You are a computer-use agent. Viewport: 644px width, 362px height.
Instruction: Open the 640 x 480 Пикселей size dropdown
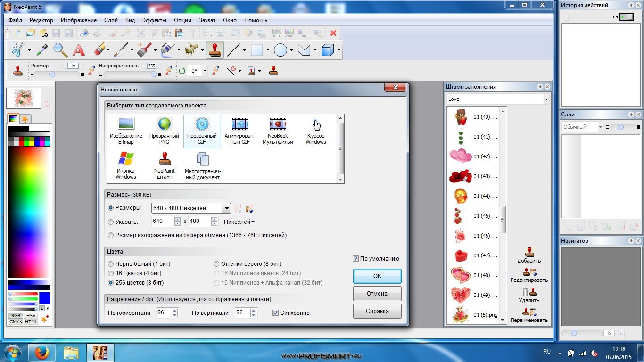pos(226,208)
